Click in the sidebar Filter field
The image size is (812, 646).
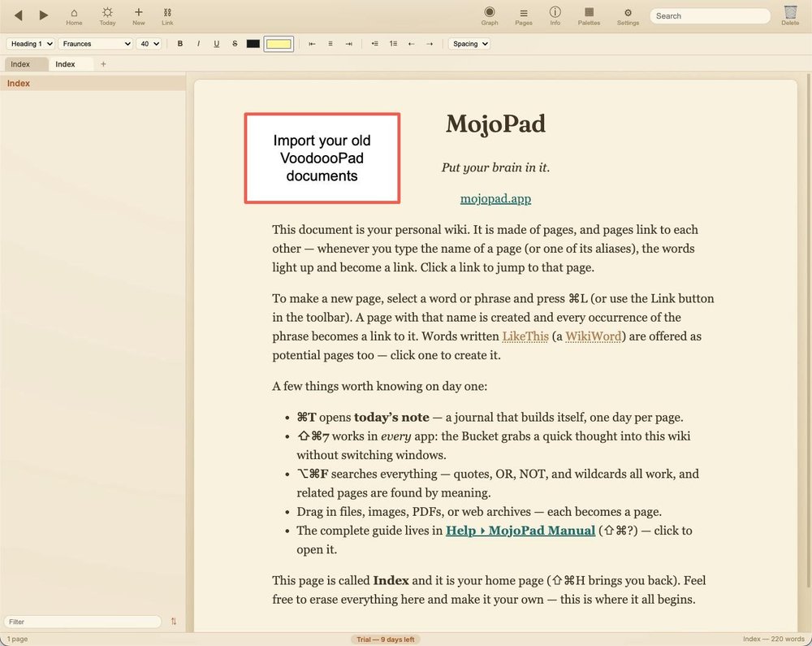pos(83,622)
